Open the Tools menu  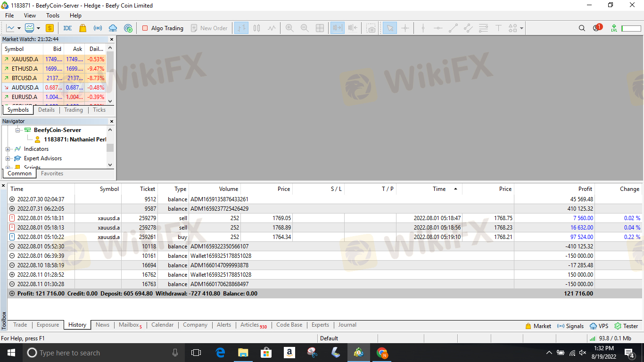pyautogui.click(x=53, y=16)
